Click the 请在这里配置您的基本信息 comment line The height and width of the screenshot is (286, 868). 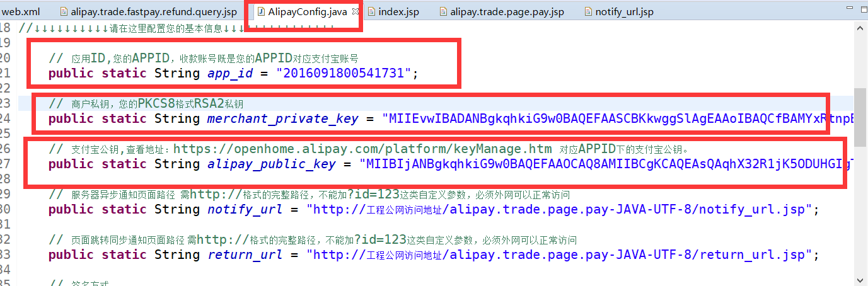[x=176, y=28]
